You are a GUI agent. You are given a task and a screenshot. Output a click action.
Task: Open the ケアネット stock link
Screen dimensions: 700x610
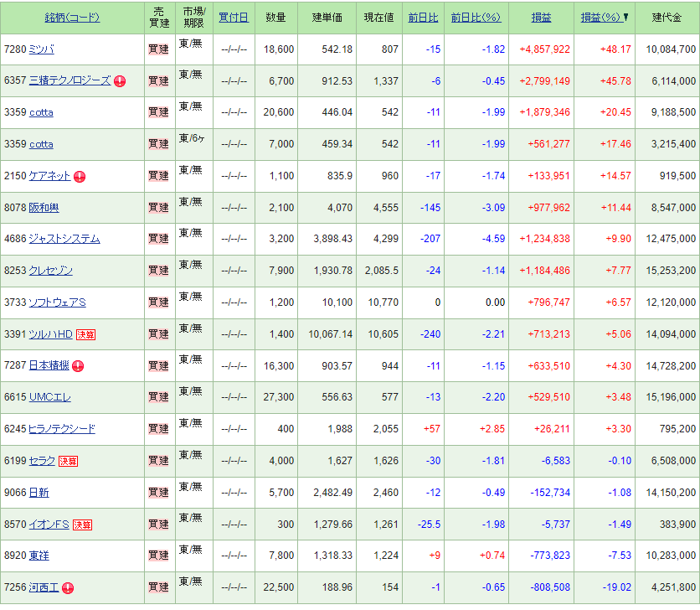tap(49, 176)
